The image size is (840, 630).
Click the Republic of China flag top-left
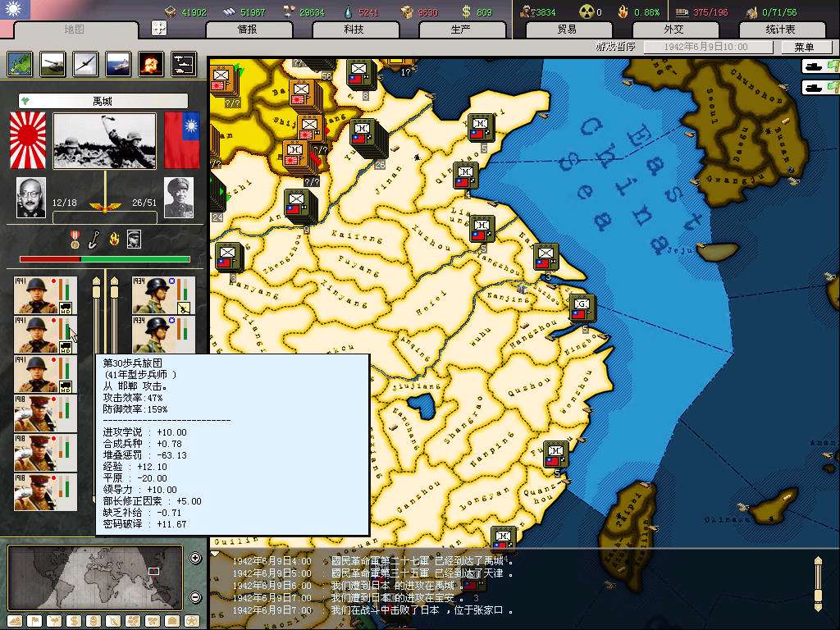15,10
